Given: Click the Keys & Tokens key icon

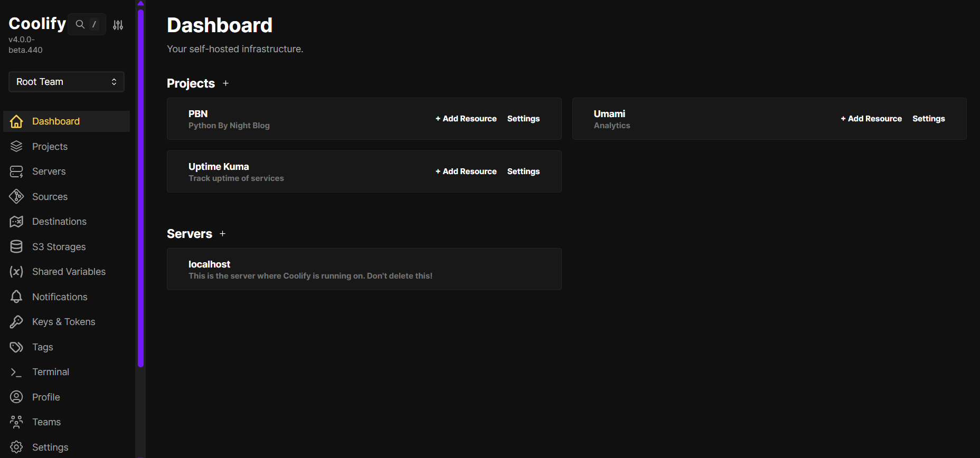Looking at the screenshot, I should (x=16, y=322).
